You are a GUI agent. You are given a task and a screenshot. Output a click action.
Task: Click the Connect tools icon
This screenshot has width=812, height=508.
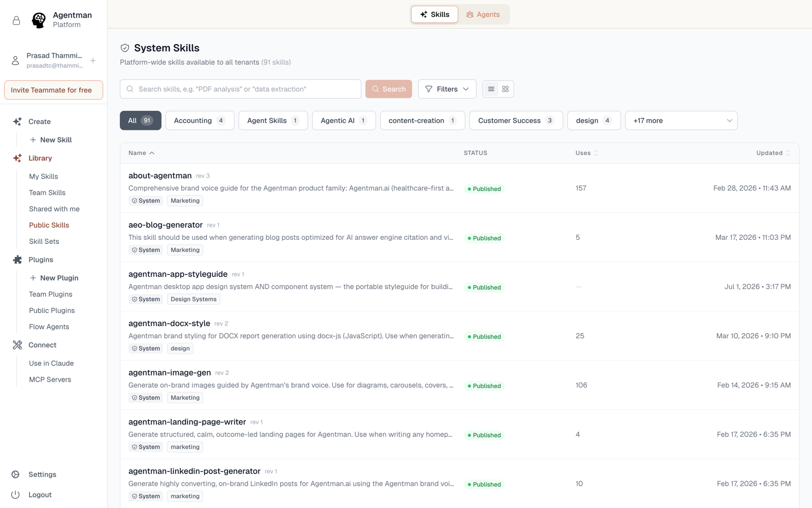17,345
